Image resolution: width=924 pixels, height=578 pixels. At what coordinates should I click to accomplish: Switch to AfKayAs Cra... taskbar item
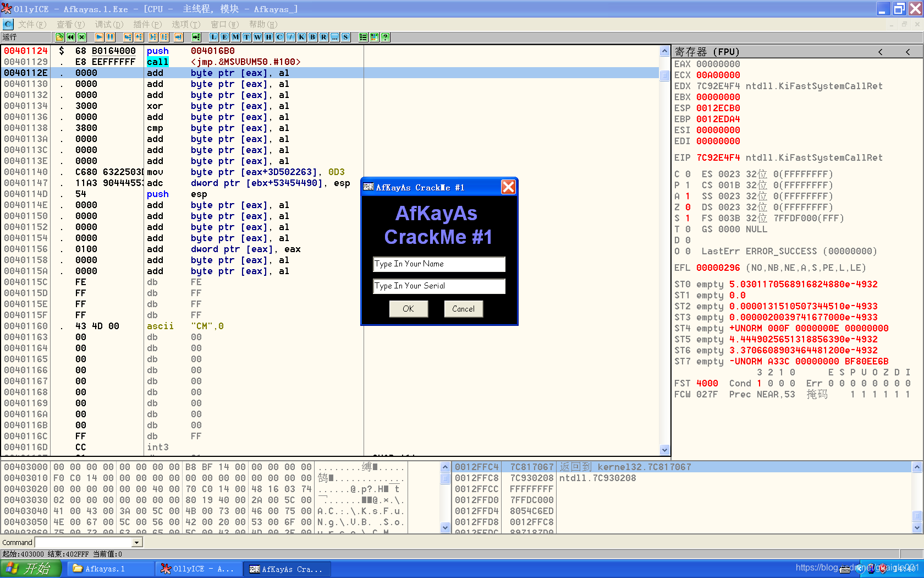(288, 569)
